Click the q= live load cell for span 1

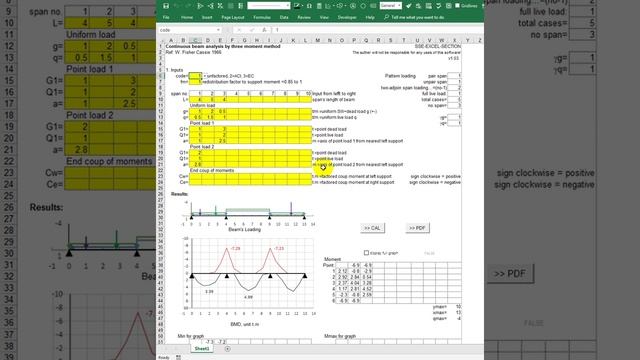coord(196,117)
